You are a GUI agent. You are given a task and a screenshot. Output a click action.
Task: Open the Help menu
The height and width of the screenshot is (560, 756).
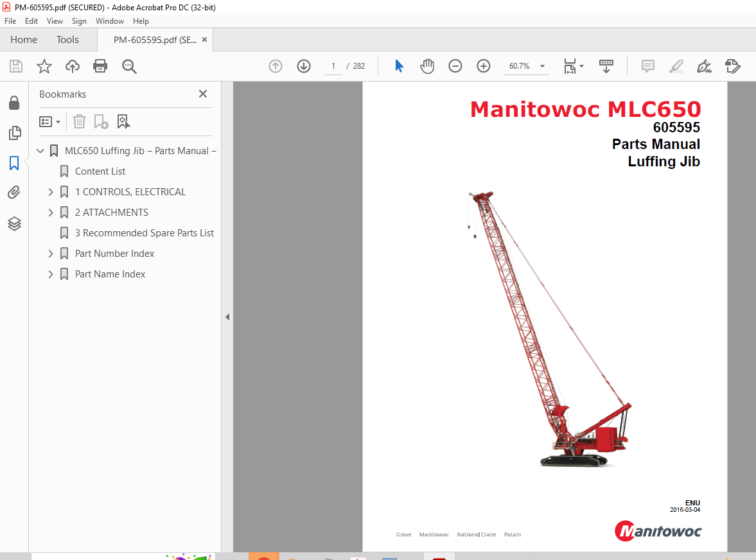coord(141,21)
